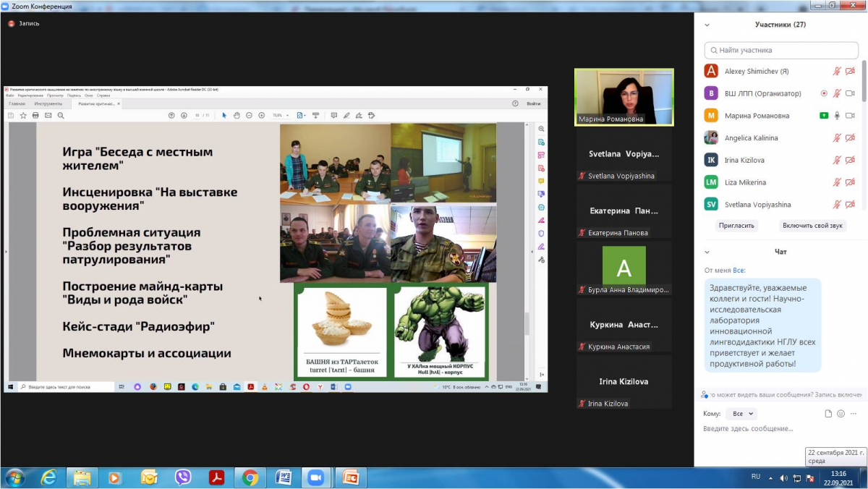Click the email envelope icon in Acrobat
This screenshot has height=489, width=868.
pos(48,115)
